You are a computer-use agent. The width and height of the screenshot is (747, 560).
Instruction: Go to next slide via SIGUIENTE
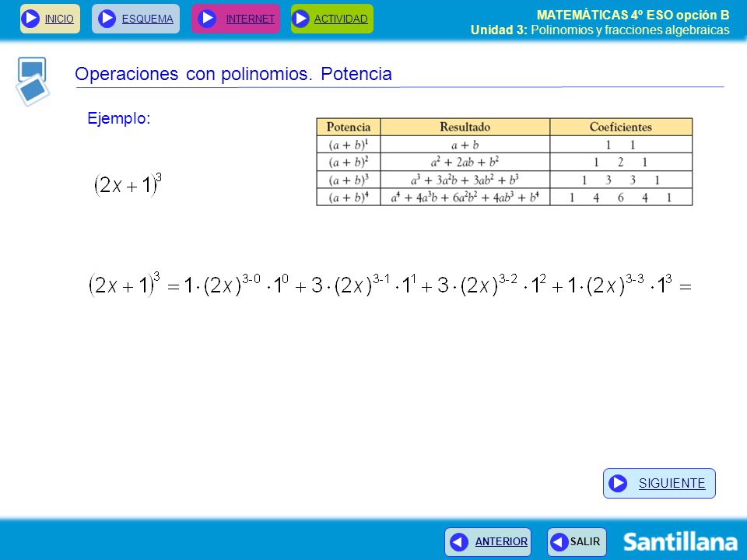pyautogui.click(x=672, y=483)
